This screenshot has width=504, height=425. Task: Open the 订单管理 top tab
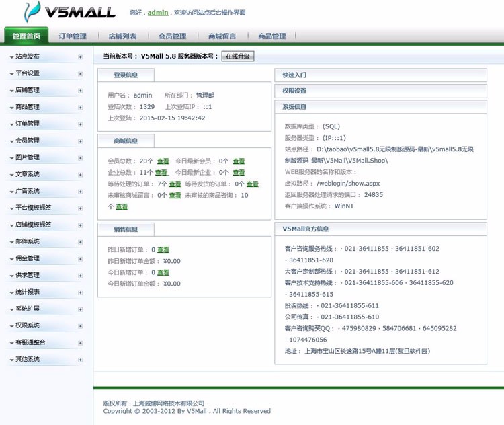(73, 36)
